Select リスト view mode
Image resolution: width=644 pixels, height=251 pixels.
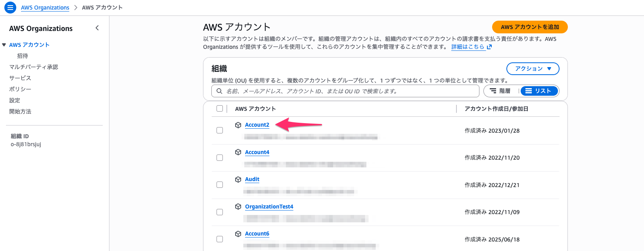(x=539, y=91)
